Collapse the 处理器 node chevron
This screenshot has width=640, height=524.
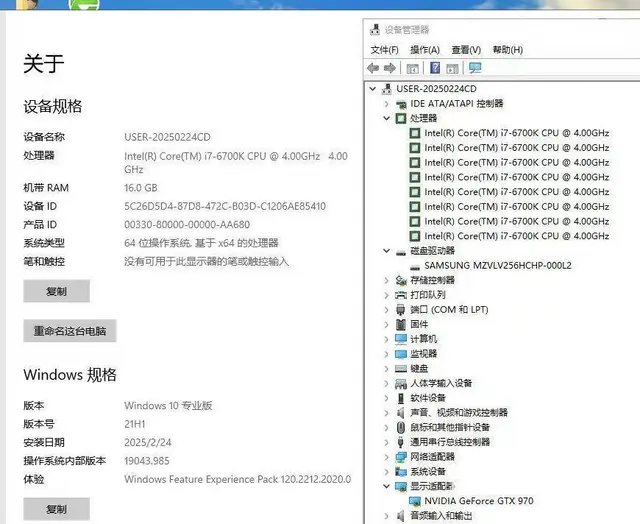coord(387,118)
